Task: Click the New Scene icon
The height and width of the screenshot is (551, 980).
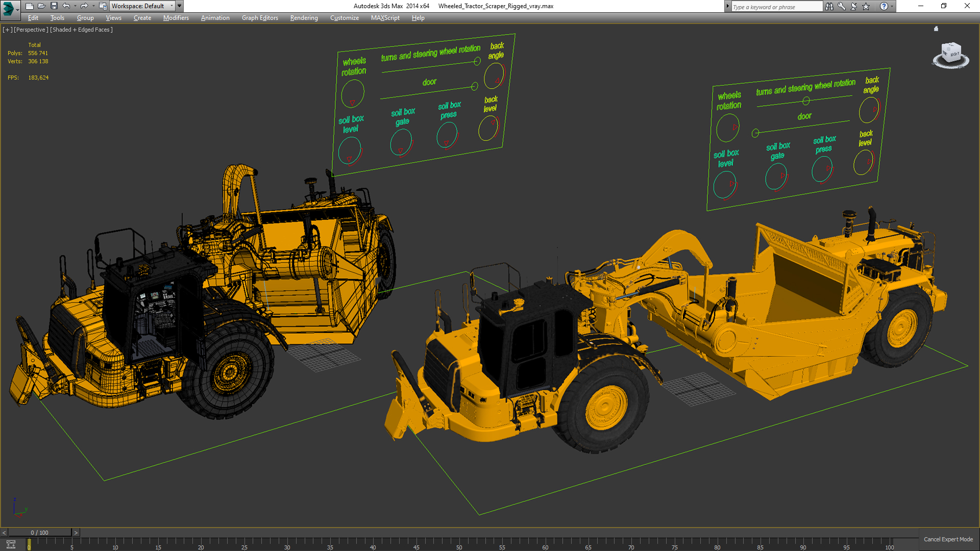Action: point(29,6)
